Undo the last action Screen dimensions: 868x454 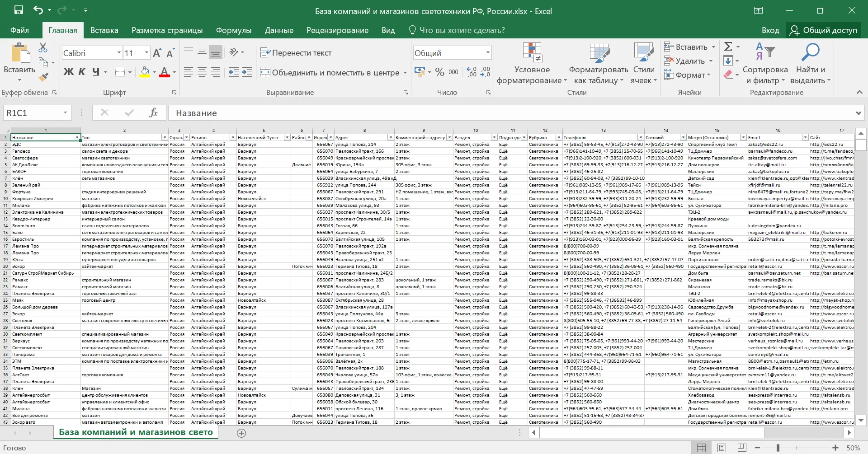[x=38, y=10]
